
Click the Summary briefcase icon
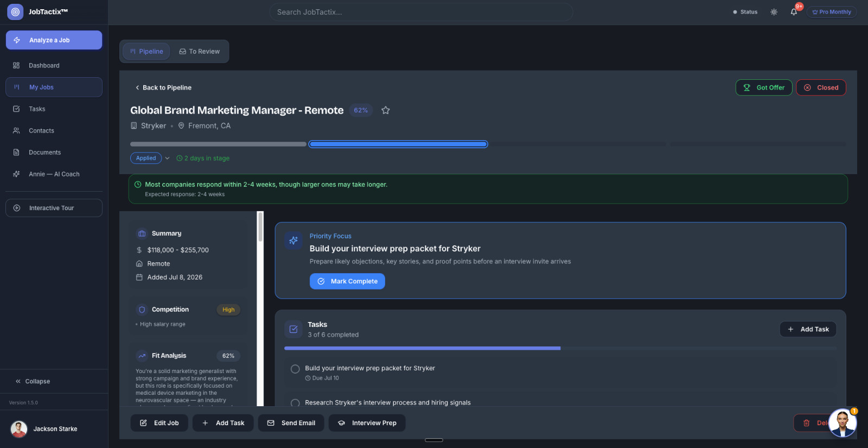(x=142, y=234)
